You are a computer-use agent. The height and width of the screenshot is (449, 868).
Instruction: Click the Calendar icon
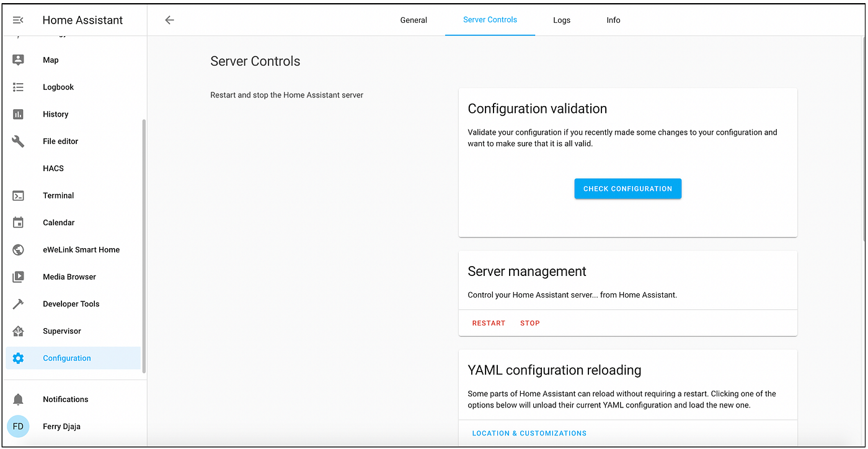(x=18, y=223)
